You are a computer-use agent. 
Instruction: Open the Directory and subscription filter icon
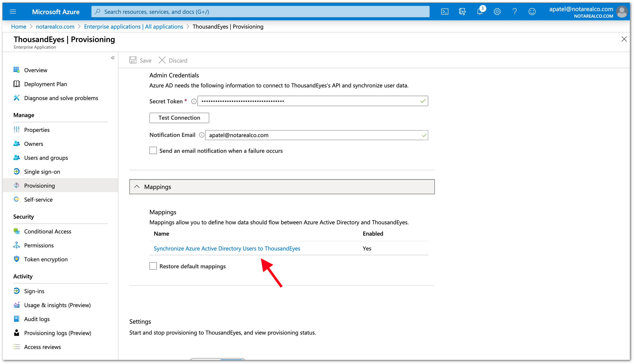point(462,12)
